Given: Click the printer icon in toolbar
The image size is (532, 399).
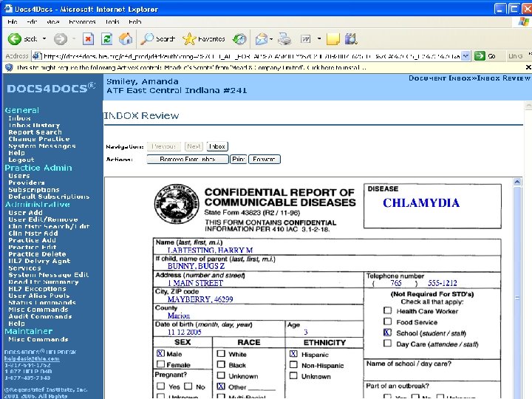Looking at the screenshot, I should pyautogui.click(x=284, y=39).
